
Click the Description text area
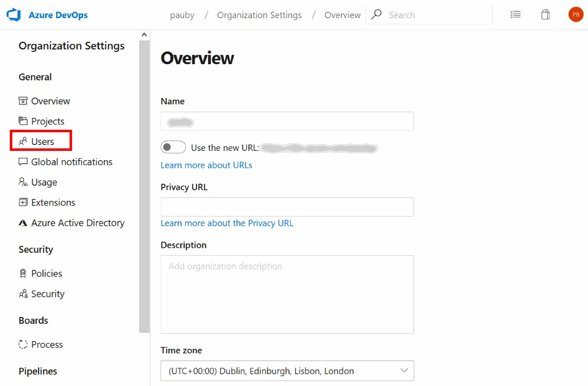[x=287, y=294]
